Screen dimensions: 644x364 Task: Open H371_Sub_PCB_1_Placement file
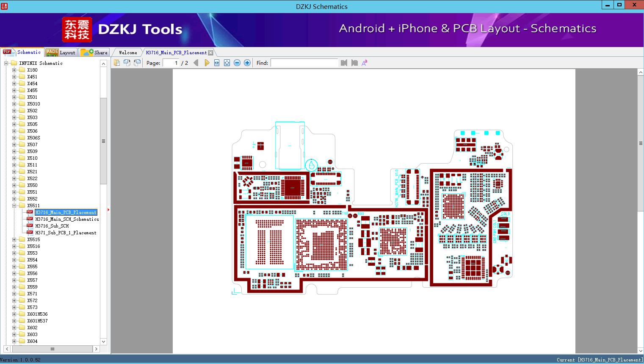tap(66, 233)
